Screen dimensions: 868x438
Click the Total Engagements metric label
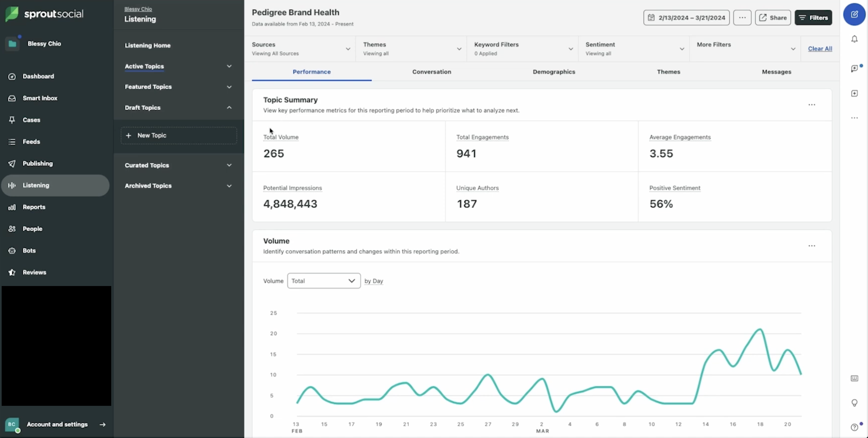482,137
